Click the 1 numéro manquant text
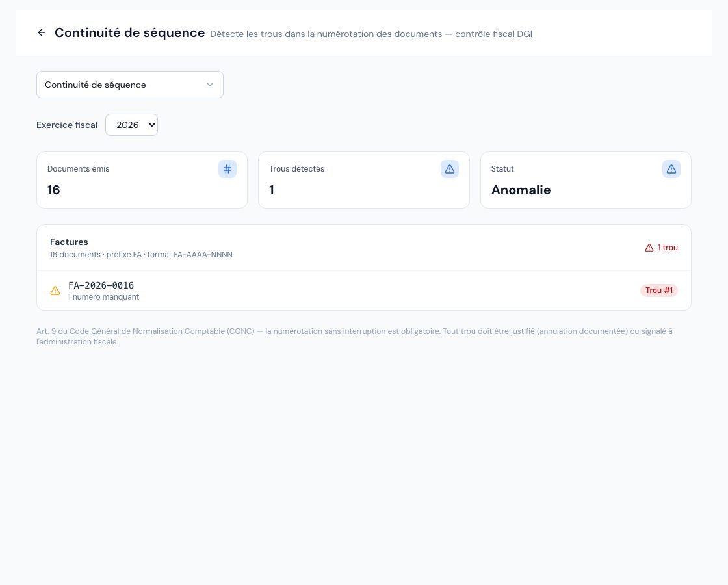The image size is (728, 585). tap(103, 297)
